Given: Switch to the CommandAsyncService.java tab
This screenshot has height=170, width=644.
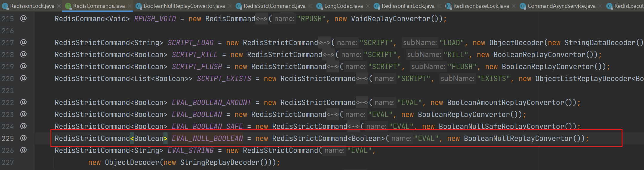Looking at the screenshot, I should point(561,6).
